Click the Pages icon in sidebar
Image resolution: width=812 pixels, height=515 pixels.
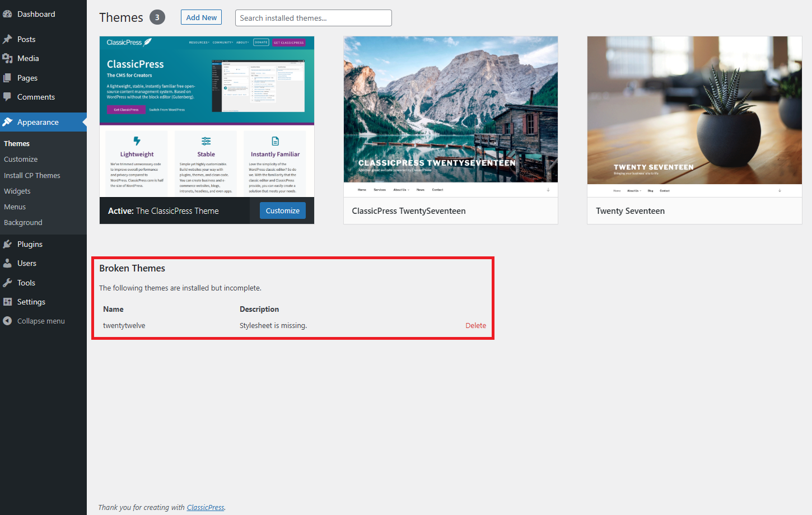pyautogui.click(x=7, y=78)
